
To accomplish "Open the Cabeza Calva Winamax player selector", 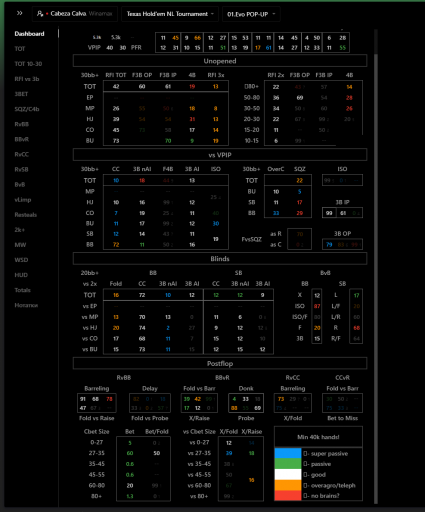I will point(75,14).
